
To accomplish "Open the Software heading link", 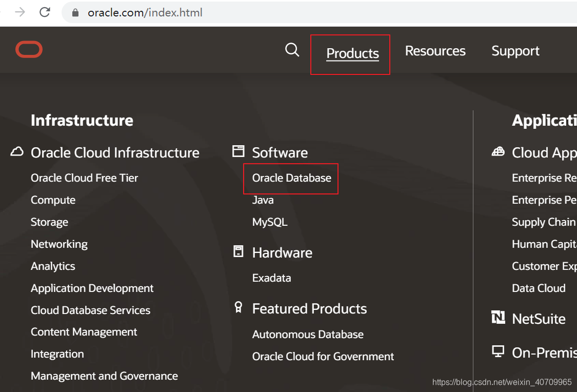I will pos(280,153).
